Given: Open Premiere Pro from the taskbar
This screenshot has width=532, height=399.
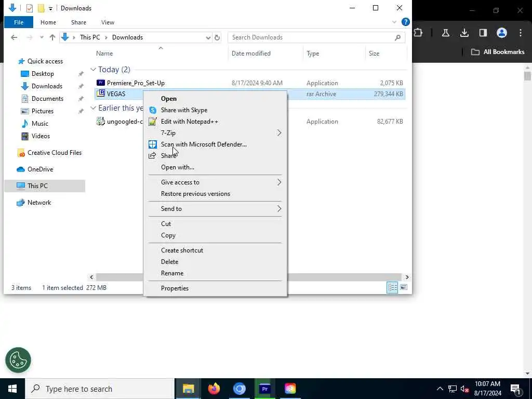Looking at the screenshot, I should [x=264, y=389].
